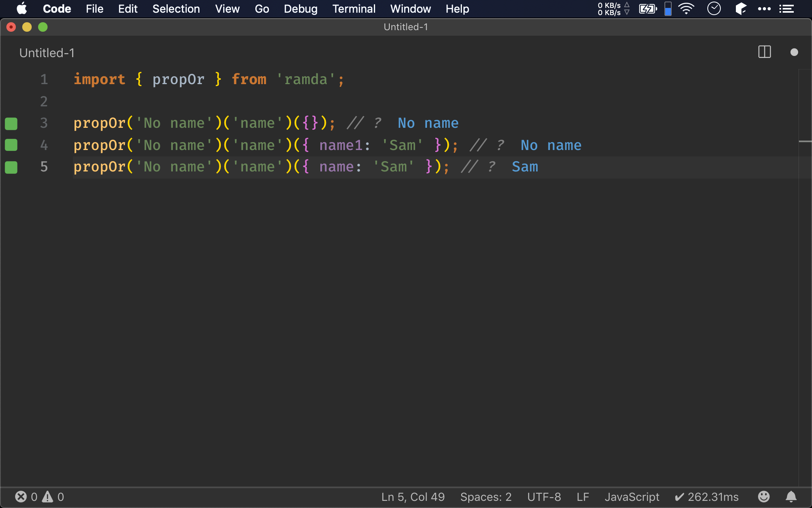Click the clock icon in menu bar

pyautogui.click(x=714, y=9)
